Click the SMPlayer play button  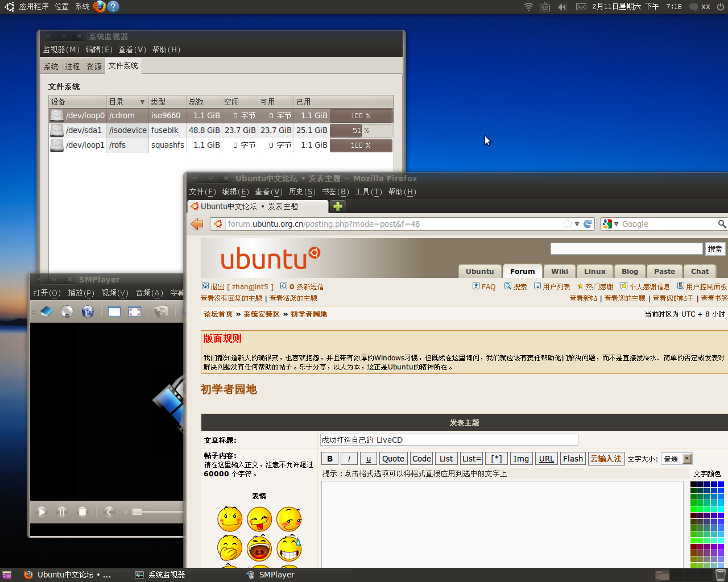(42, 512)
